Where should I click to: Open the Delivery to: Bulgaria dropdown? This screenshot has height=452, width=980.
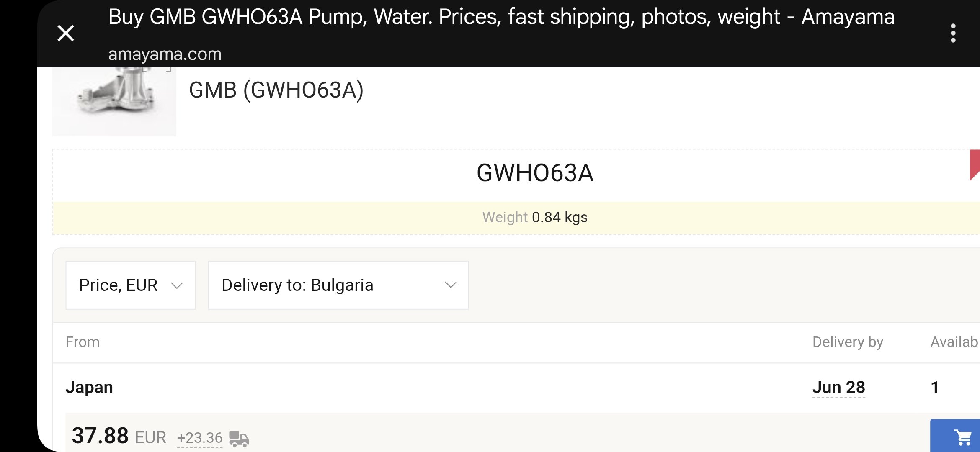[338, 285]
